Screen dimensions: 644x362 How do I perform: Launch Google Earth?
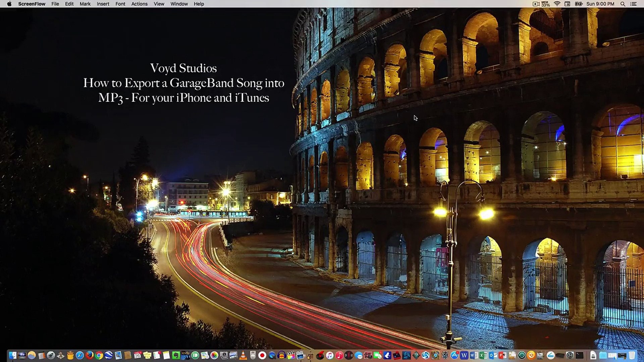(109, 355)
